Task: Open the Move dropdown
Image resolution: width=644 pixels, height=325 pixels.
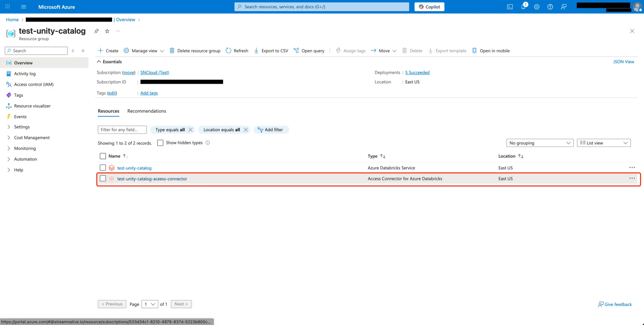Action: (384, 51)
